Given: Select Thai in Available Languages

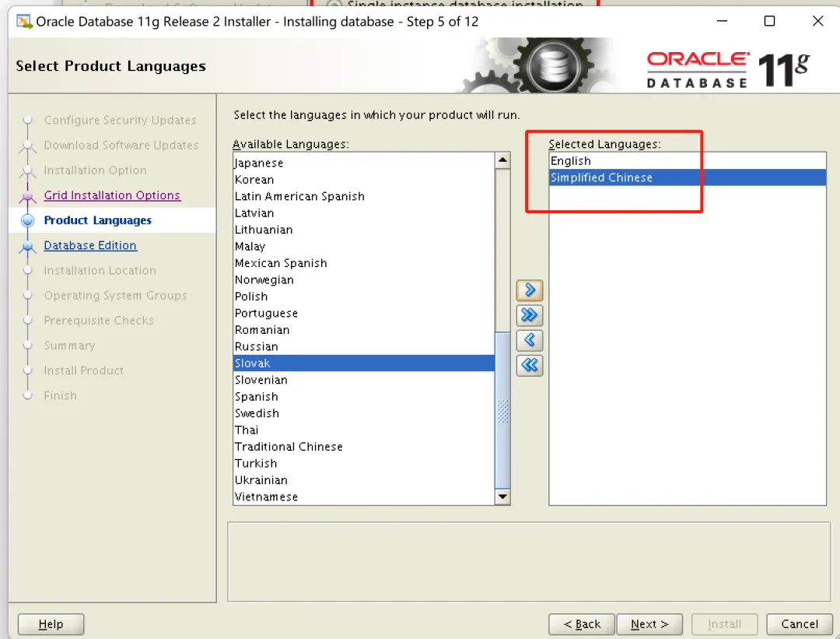Looking at the screenshot, I should click(364, 430).
